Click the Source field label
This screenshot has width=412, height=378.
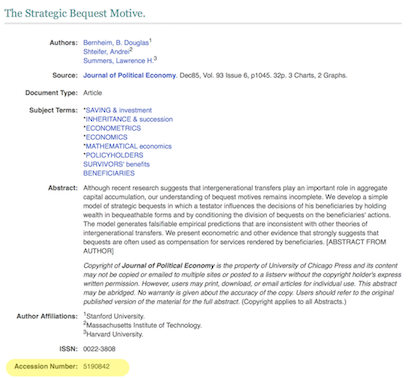pyautogui.click(x=65, y=75)
